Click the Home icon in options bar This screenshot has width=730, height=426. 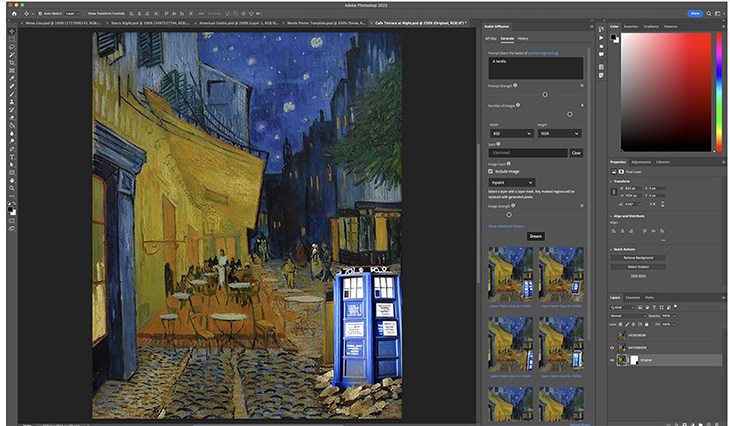click(x=14, y=14)
